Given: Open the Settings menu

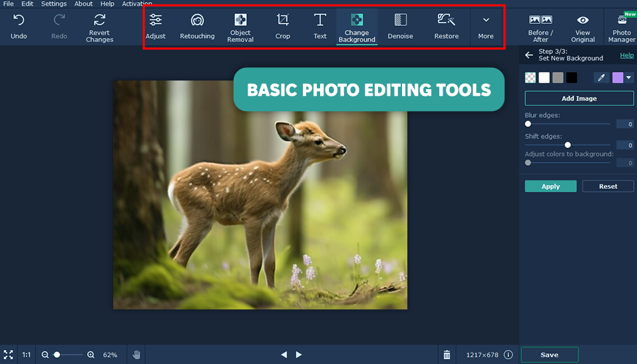Looking at the screenshot, I should tap(54, 4).
